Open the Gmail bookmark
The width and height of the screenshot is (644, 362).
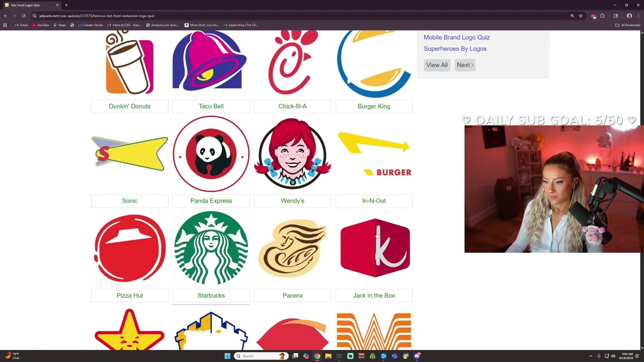[x=21, y=25]
